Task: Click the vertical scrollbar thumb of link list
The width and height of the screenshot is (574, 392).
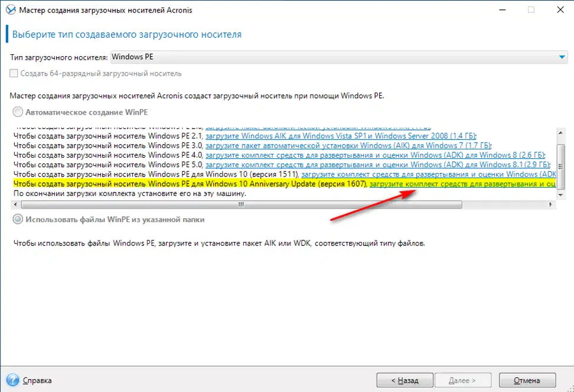Action: [560, 166]
